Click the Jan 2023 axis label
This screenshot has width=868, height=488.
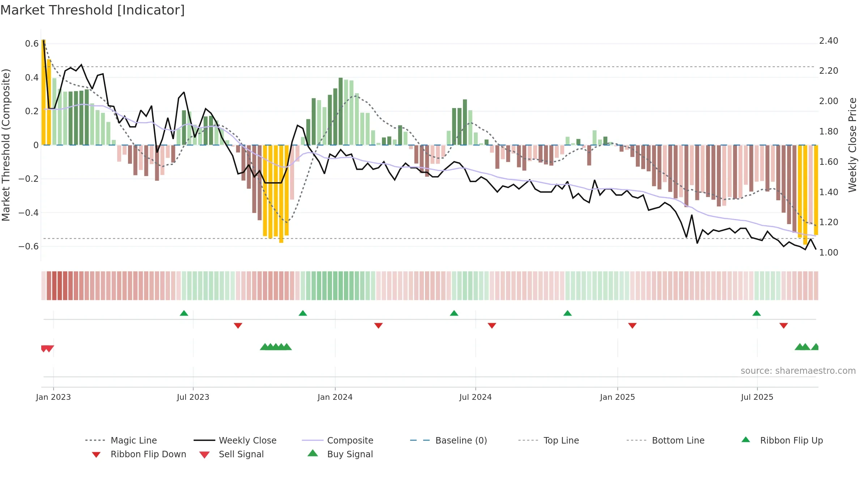(54, 397)
